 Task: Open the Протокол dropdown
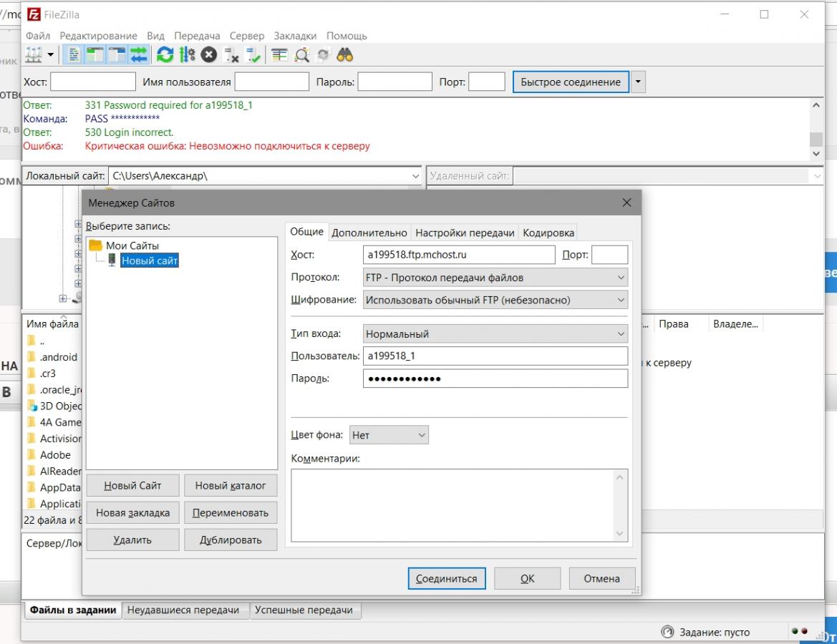(495, 278)
